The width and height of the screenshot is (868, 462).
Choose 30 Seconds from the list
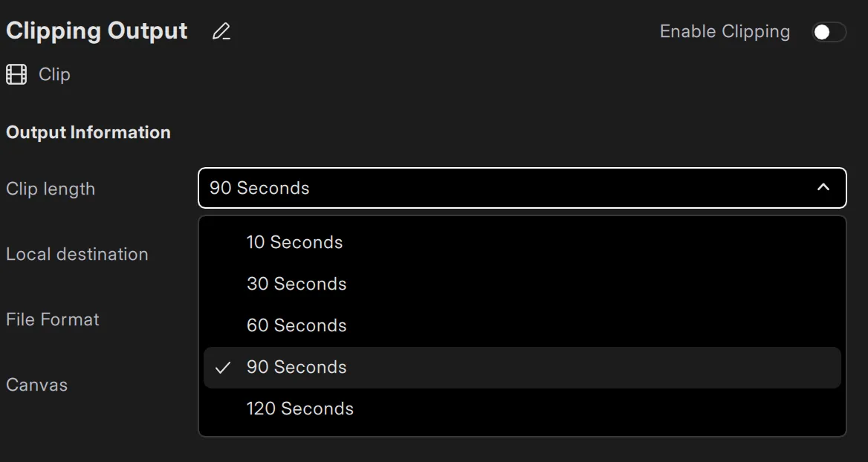(x=296, y=283)
